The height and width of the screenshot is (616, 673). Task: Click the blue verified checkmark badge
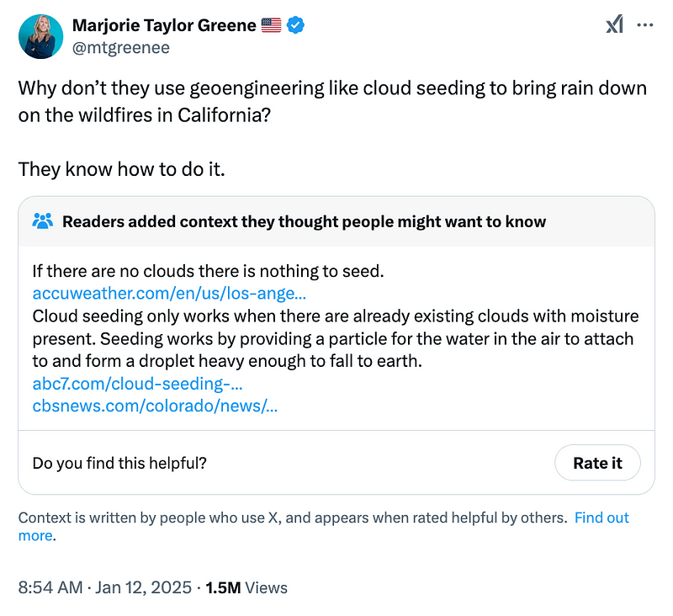coord(296,25)
